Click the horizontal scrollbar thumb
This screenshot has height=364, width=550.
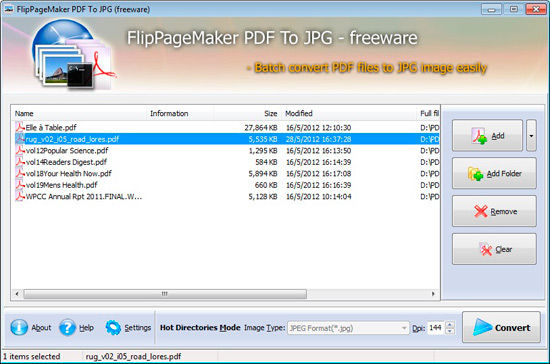point(165,294)
